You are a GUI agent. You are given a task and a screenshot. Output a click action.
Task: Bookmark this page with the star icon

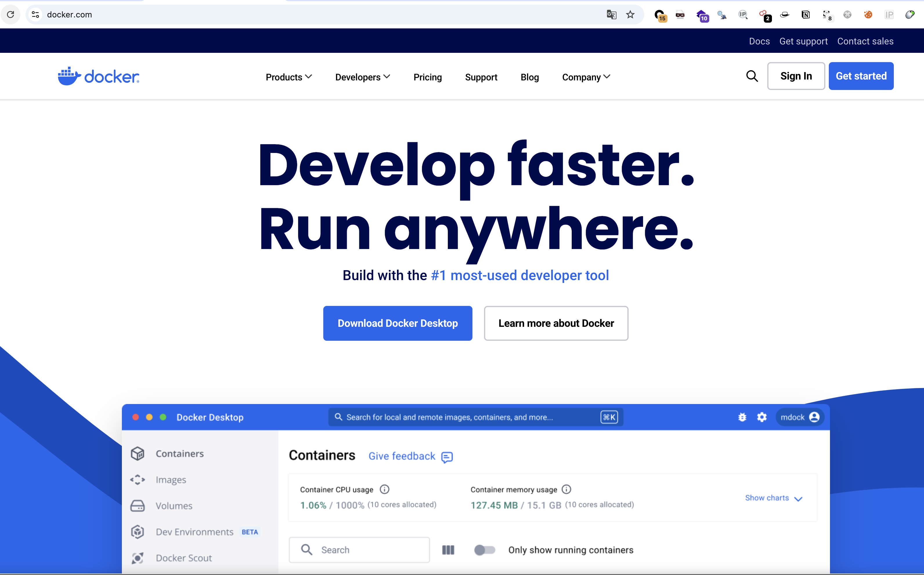[x=630, y=15]
